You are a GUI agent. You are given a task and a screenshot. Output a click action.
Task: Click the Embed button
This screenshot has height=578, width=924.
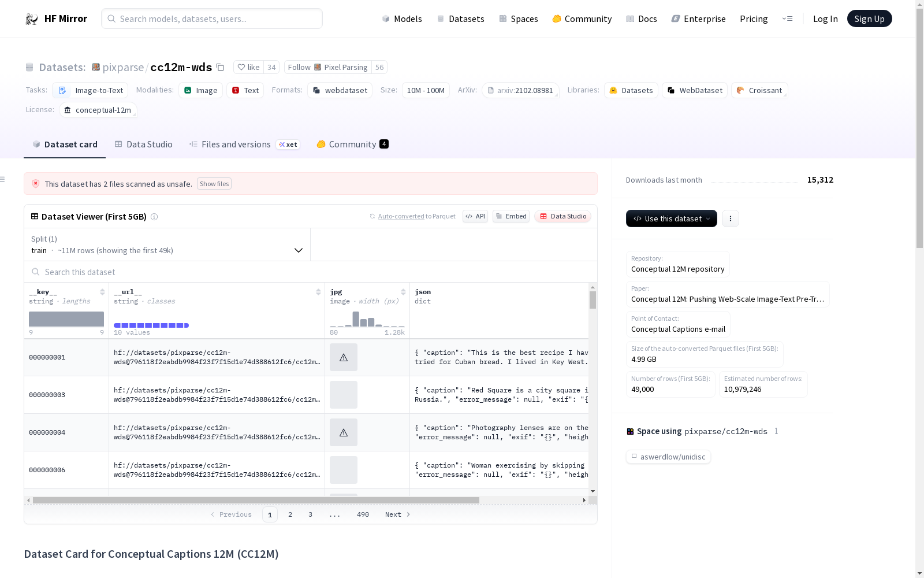511,216
